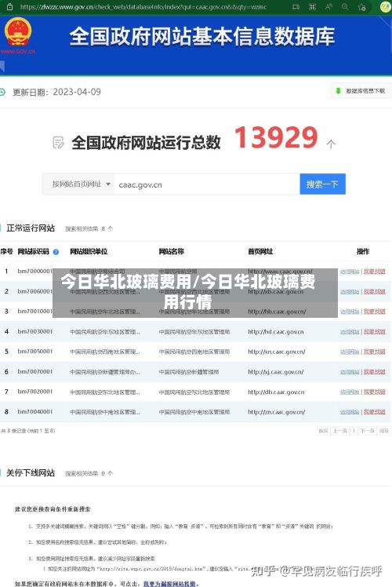Image resolution: width=392 pixels, height=587 pixels.
Task: Click the read aloud icon in address bar
Action: (x=328, y=7)
